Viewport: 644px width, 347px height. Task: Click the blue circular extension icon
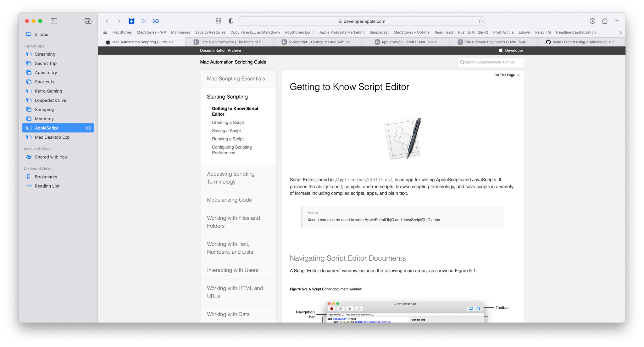click(x=156, y=21)
